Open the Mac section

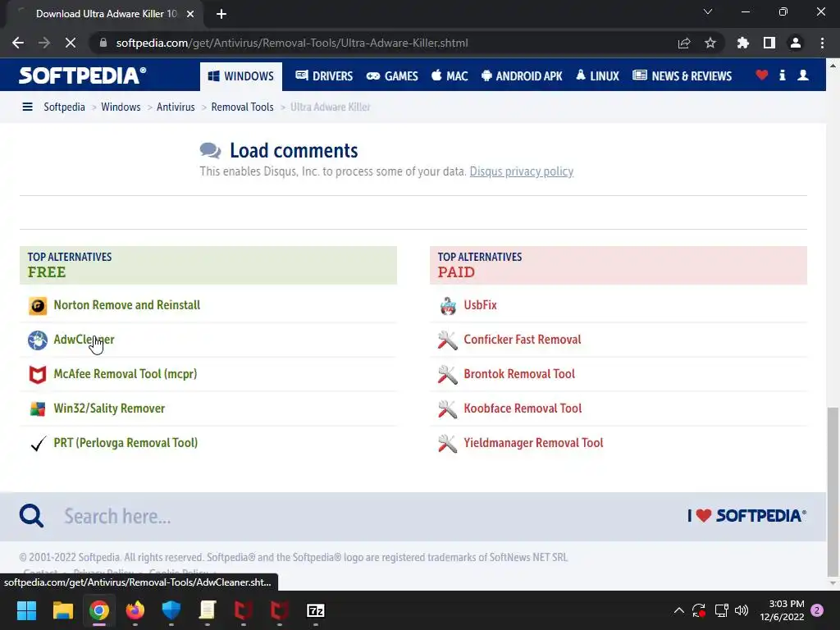450,76
